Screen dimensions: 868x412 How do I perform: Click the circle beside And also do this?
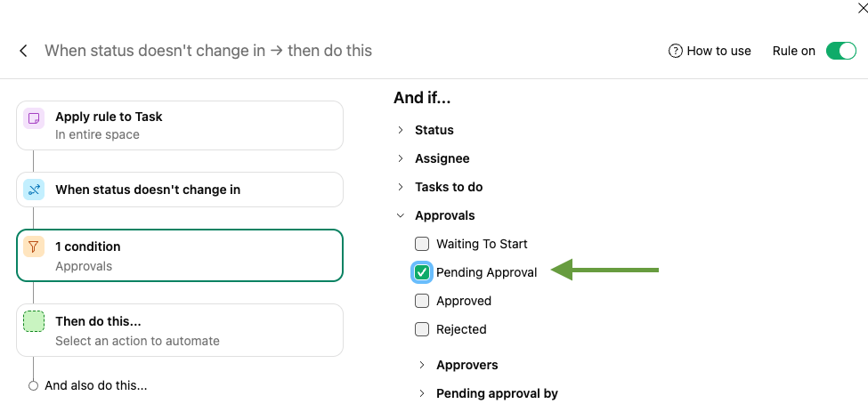click(x=33, y=385)
